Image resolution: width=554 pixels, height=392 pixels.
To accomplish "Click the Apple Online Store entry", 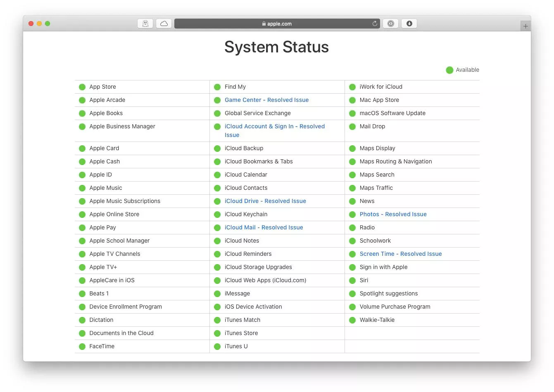I will coord(114,214).
